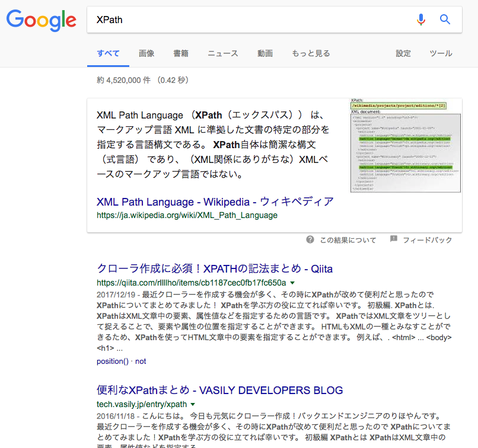Viewport: 478px width, 448px height.
Task: Click the result count text 約 4,520,000 件
Action: [123, 80]
